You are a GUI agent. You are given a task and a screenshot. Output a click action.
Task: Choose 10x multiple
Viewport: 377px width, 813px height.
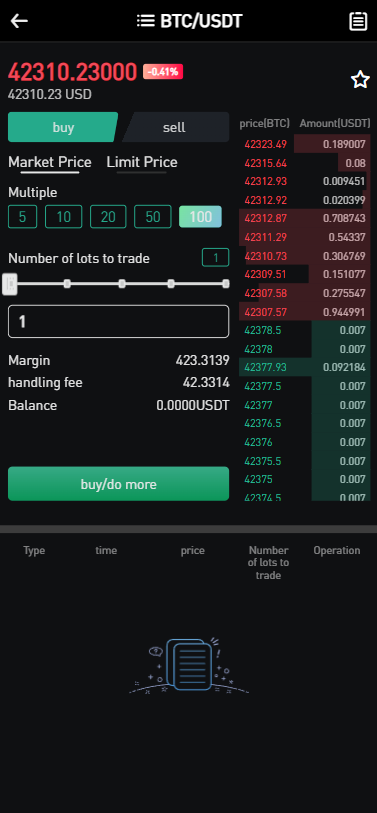[x=63, y=217]
